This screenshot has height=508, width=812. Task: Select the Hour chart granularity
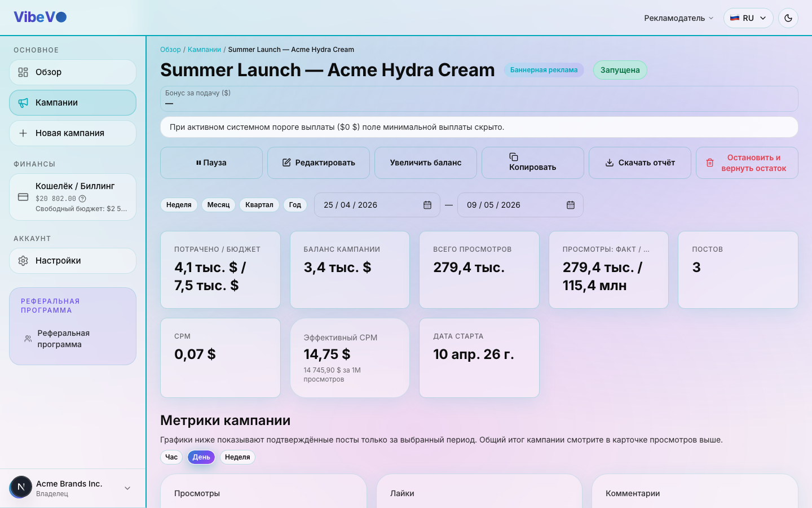click(x=171, y=457)
